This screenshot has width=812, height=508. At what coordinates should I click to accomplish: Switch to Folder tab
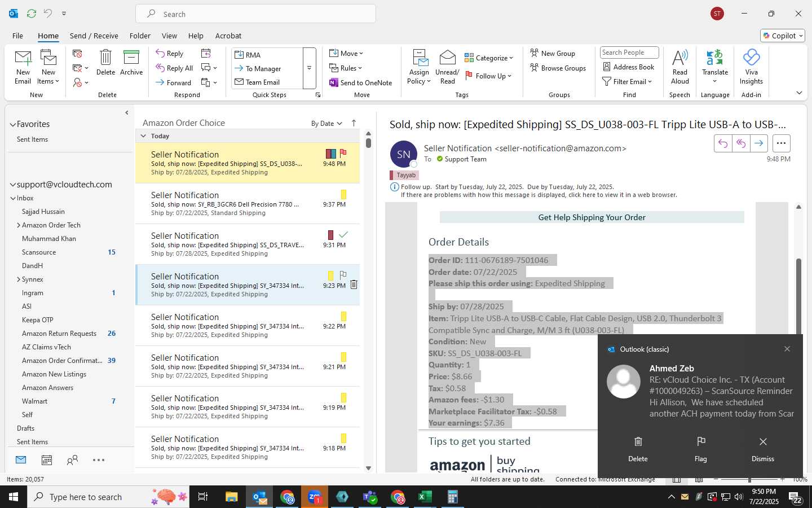pyautogui.click(x=140, y=36)
